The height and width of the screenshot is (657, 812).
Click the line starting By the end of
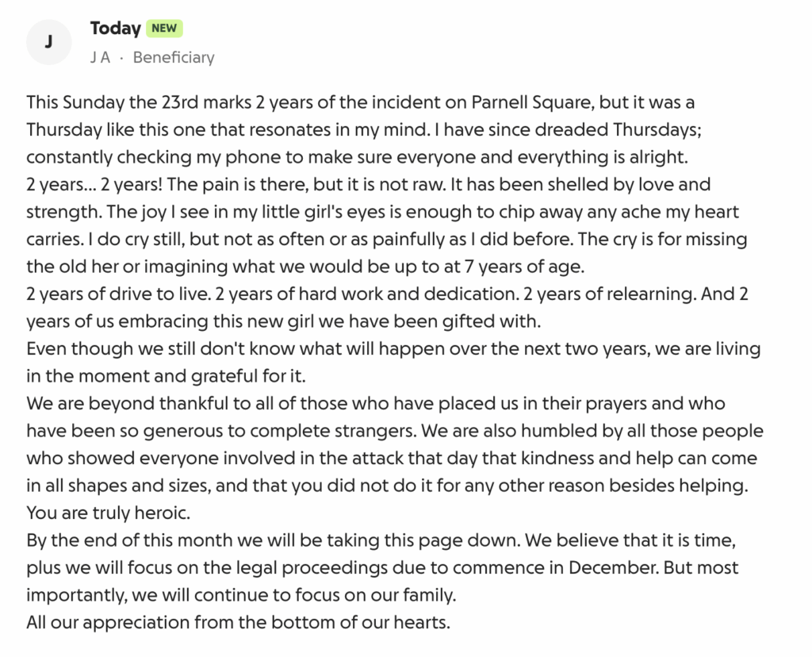tap(381, 540)
